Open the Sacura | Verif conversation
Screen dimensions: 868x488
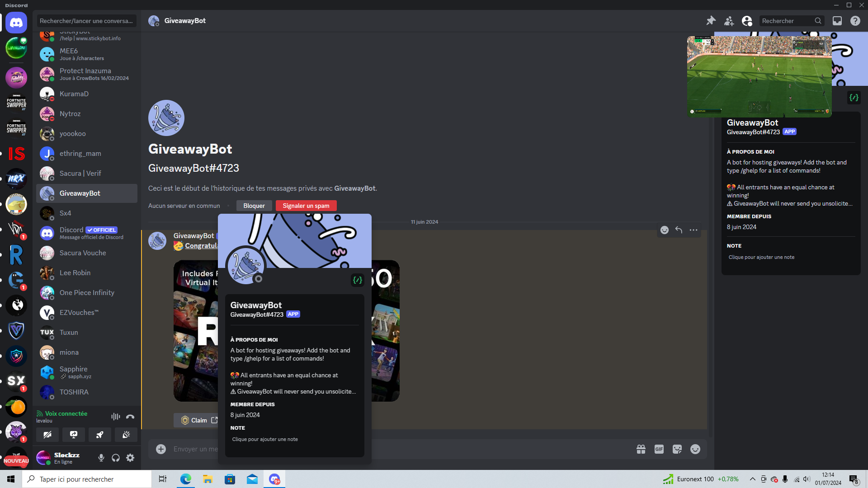coord(87,174)
